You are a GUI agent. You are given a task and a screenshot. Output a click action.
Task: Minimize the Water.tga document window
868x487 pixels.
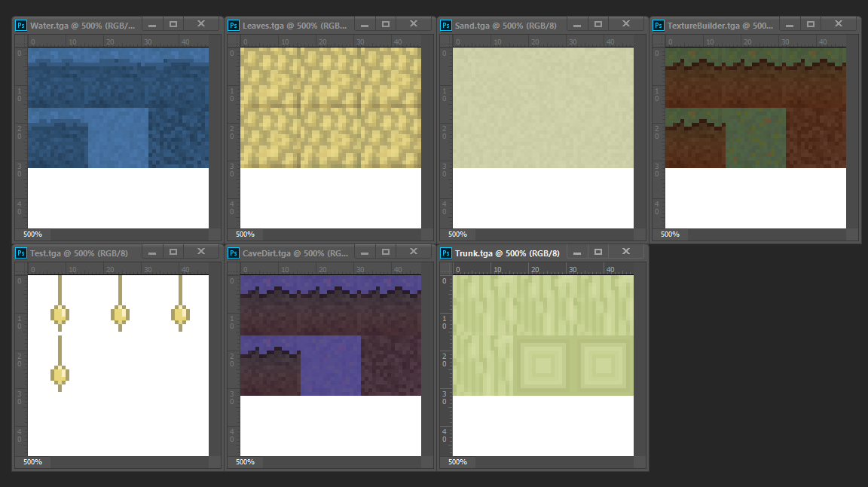click(x=152, y=25)
